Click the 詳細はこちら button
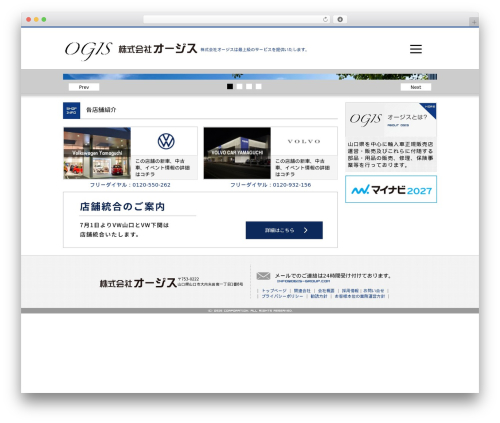Viewport: 500px width, 423px height. pyautogui.click(x=284, y=230)
